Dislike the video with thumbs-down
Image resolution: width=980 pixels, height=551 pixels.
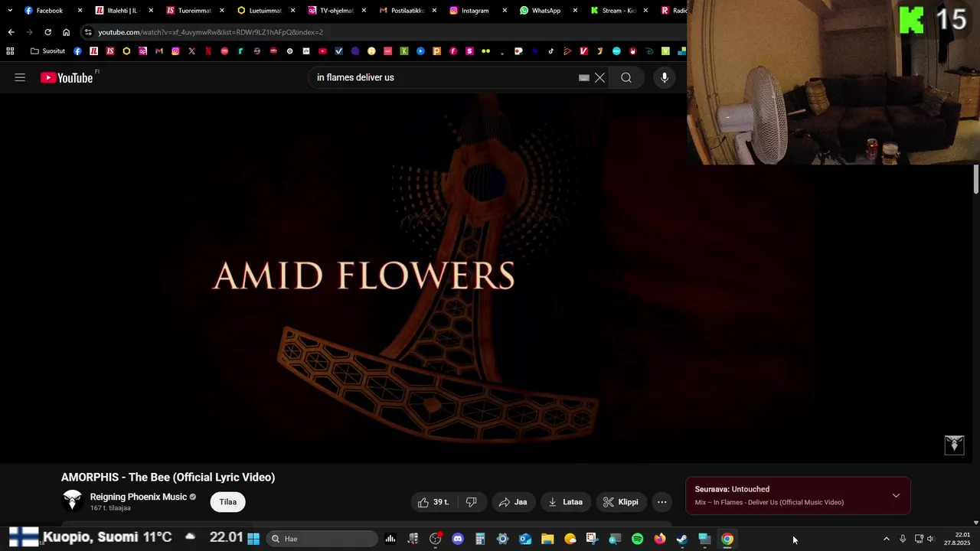coord(472,502)
